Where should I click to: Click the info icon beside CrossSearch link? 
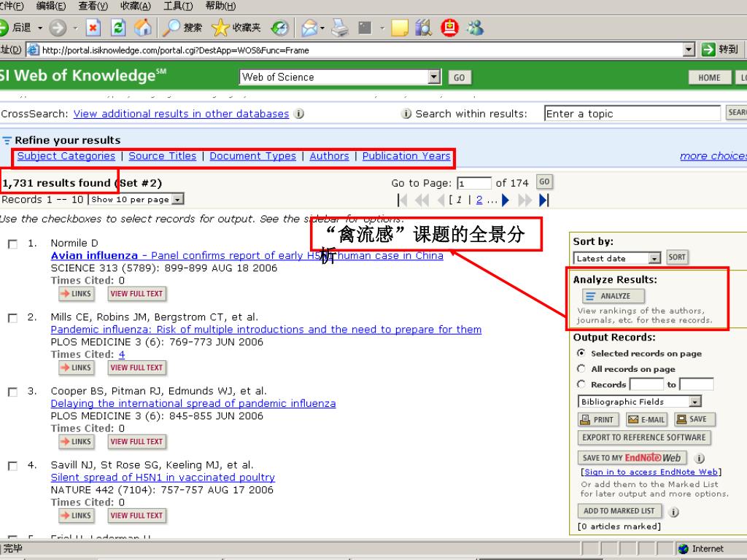[x=298, y=114]
